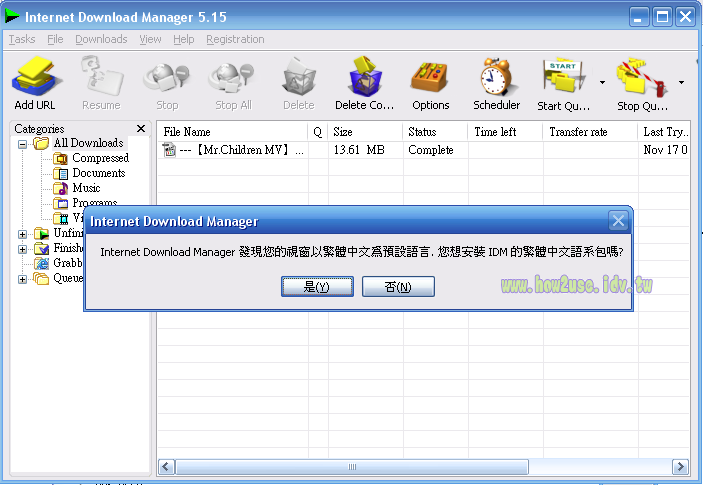Sort by Last Try column header
Screen dimensions: 703x485
coord(664,132)
